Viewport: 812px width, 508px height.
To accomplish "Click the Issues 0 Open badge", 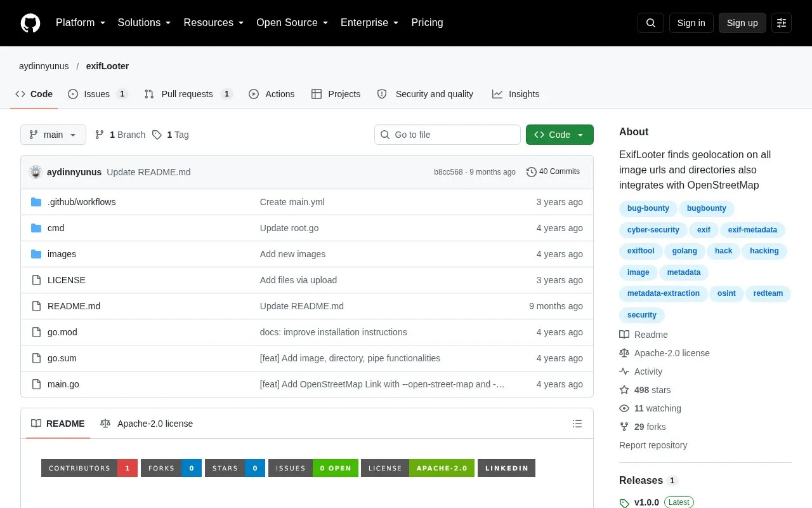I will tap(313, 468).
